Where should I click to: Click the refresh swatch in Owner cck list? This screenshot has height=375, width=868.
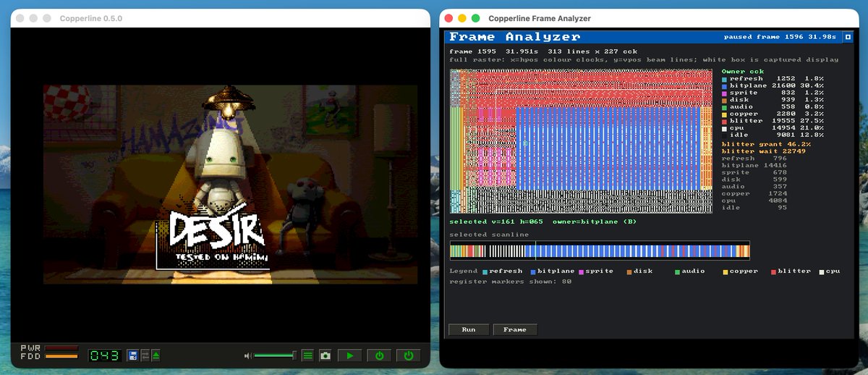click(x=724, y=79)
